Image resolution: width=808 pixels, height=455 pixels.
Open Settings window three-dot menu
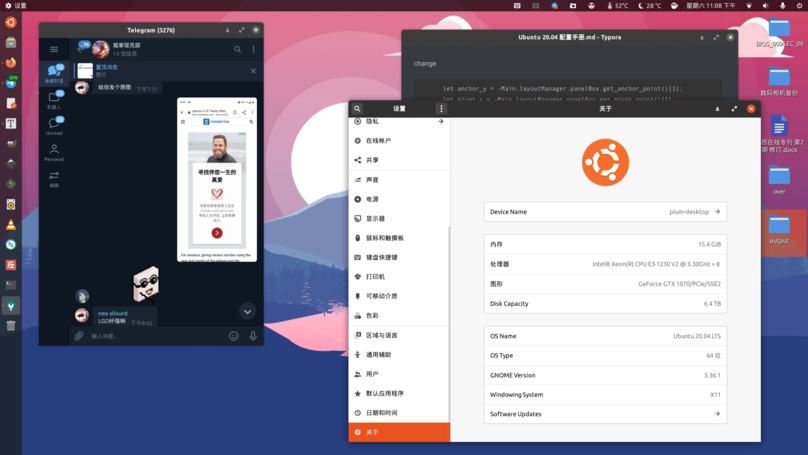point(441,109)
